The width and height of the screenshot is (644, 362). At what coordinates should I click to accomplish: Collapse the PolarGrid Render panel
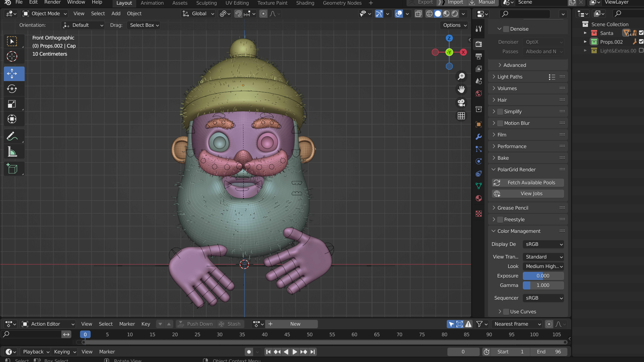[516, 170]
